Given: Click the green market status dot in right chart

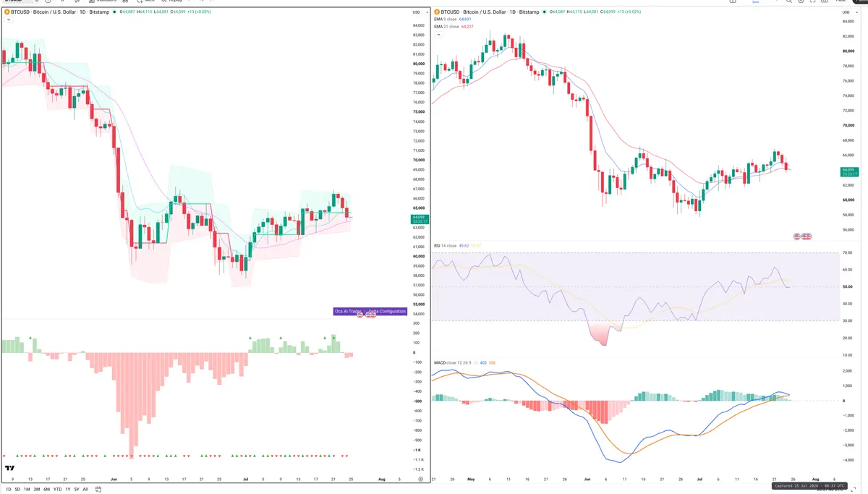Looking at the screenshot, I should point(544,12).
